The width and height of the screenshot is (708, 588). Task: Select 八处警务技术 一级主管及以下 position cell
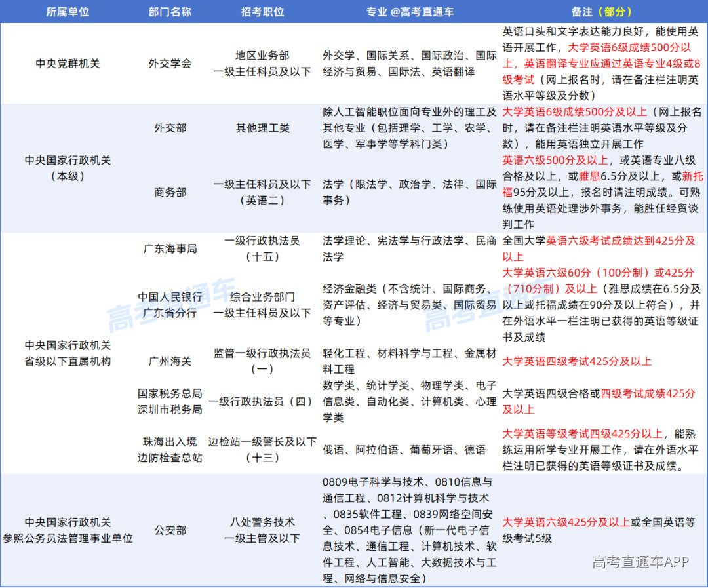point(262,530)
